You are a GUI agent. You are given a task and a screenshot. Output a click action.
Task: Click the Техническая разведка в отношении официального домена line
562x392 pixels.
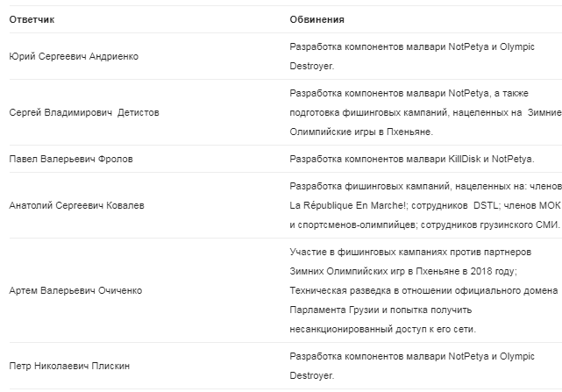point(423,290)
